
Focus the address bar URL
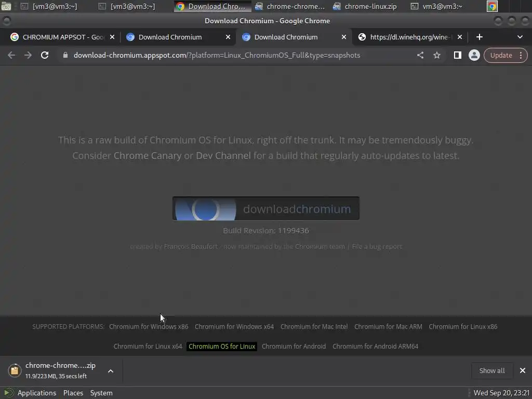(x=217, y=55)
